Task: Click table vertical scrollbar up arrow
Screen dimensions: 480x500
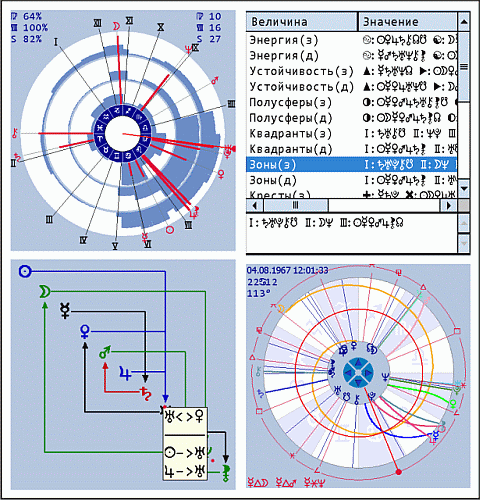Action: pos(464,22)
